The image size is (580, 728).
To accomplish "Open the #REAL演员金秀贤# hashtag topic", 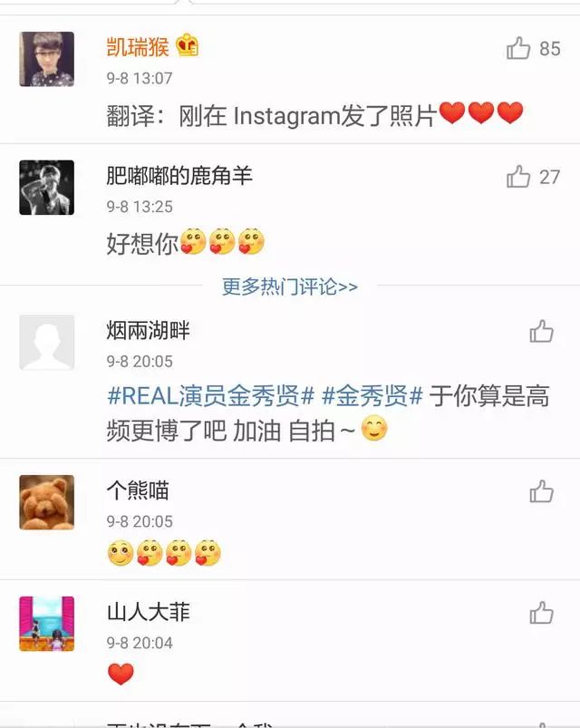I will coord(211,396).
